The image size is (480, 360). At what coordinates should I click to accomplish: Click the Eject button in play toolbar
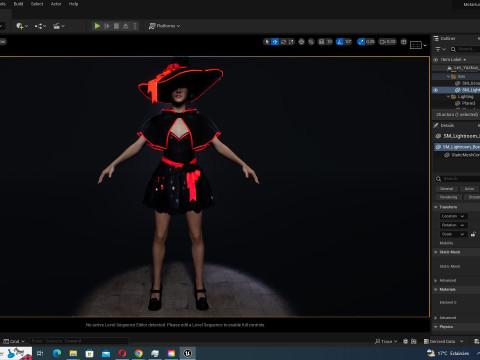pyautogui.click(x=126, y=26)
